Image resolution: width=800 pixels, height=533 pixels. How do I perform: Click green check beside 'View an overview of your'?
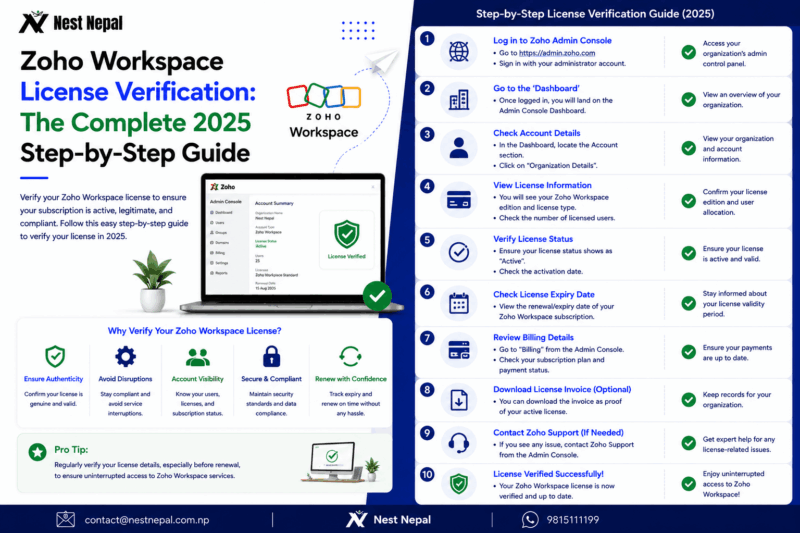689,99
